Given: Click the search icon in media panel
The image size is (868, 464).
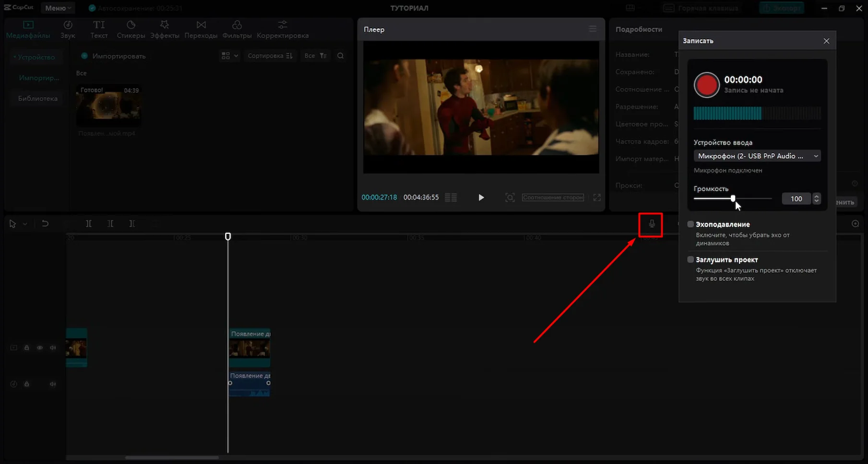Looking at the screenshot, I should 340,56.
